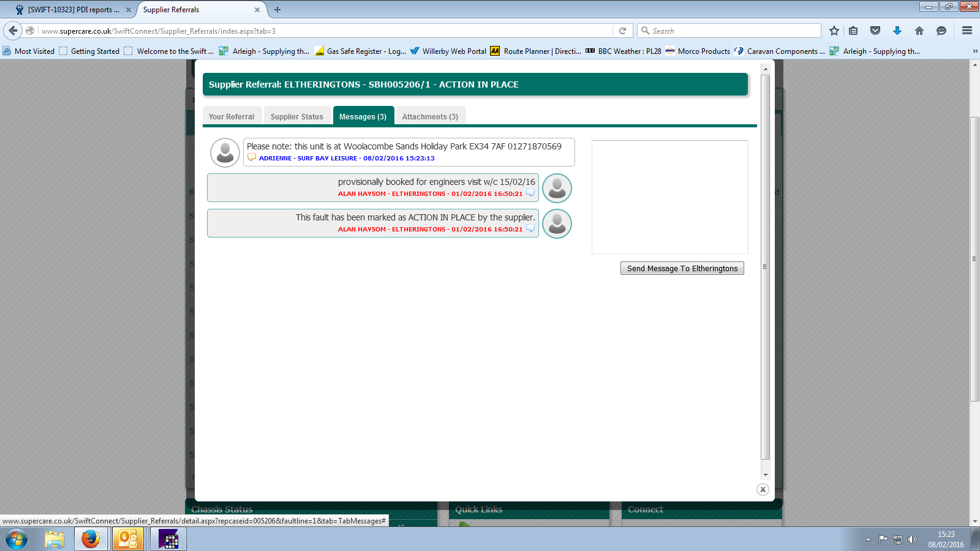Show hidden system tray icons
980x551 pixels.
(x=868, y=539)
